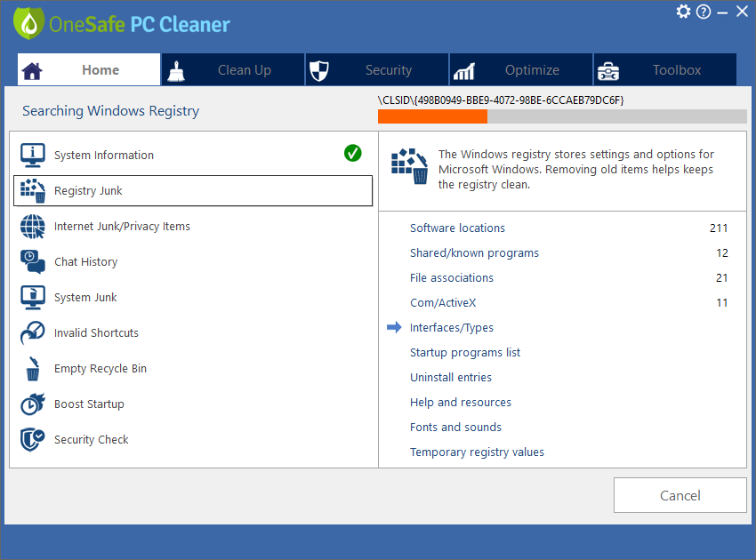Screen dimensions: 756x560
Task: Pick Invalid Shortcuts scan item
Action: tap(193, 333)
